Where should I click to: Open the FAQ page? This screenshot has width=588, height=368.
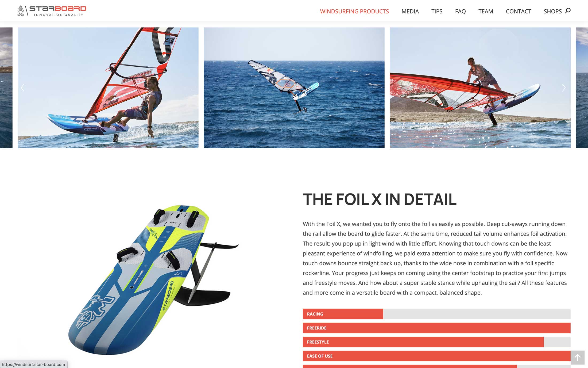tap(460, 11)
